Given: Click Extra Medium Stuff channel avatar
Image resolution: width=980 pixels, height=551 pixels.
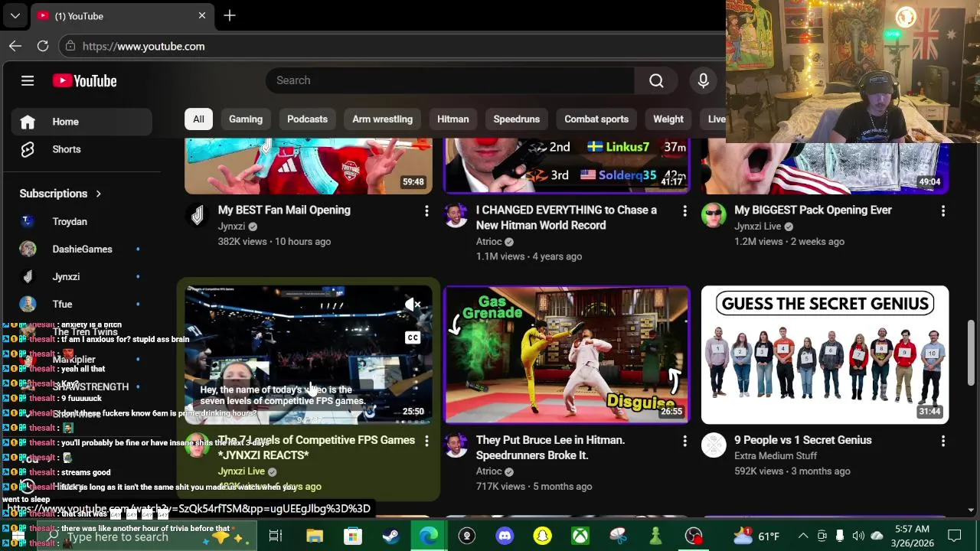Looking at the screenshot, I should click(714, 445).
